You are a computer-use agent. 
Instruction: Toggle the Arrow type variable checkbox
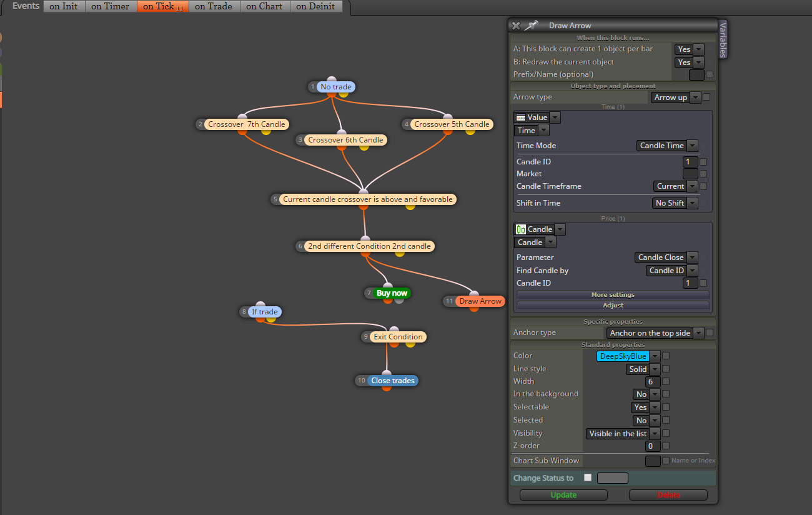point(706,97)
